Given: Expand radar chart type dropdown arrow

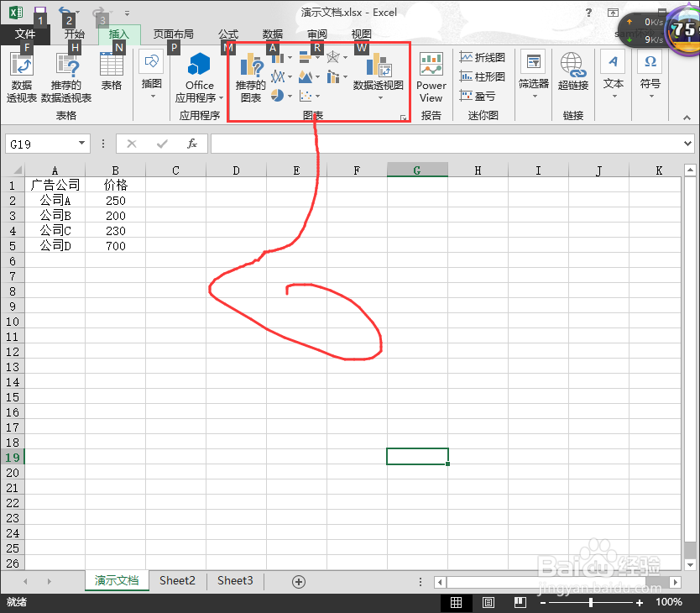Looking at the screenshot, I should (346, 57).
